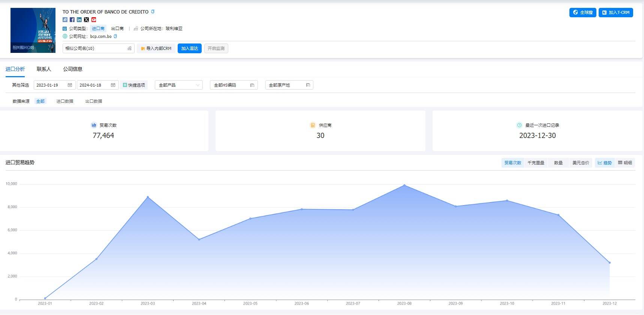This screenshot has width=644, height=315.
Task: Switch chart metric to 千克重量
Action: [536, 163]
